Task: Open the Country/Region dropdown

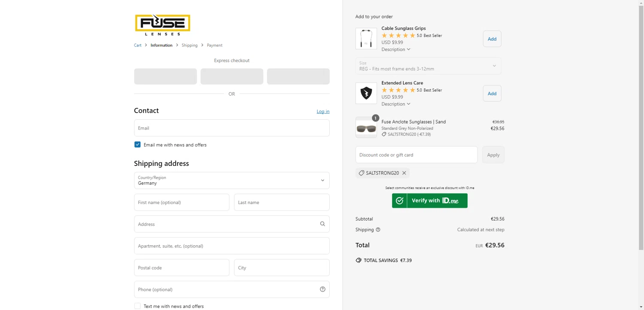Action: click(232, 181)
